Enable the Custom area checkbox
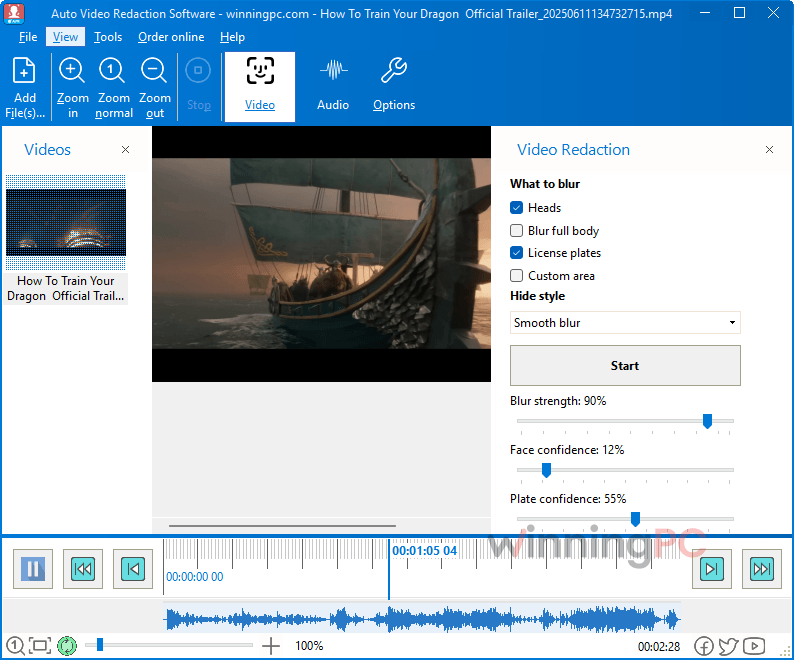 517,276
